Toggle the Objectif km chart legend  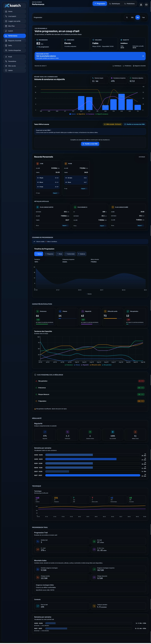[81, 114]
